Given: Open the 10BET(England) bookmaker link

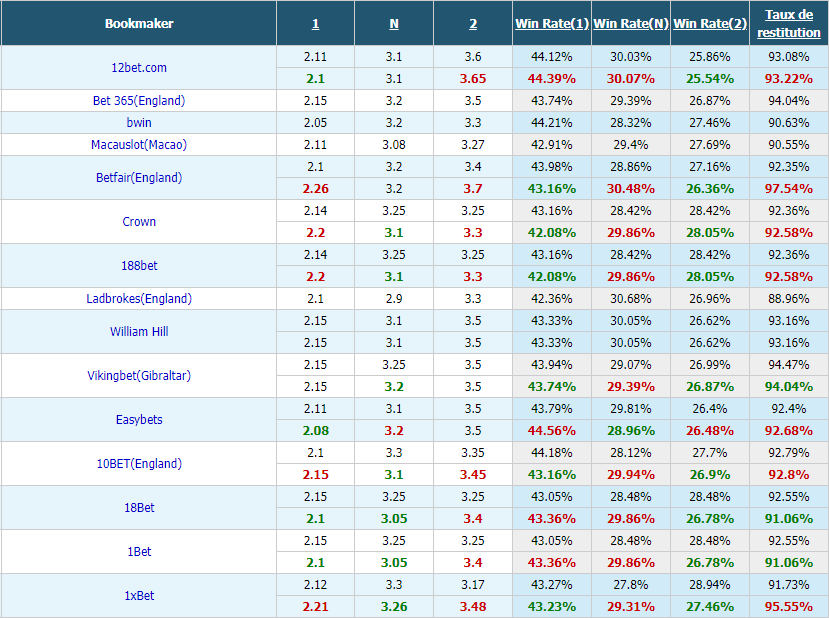Looking at the screenshot, I should (139, 464).
